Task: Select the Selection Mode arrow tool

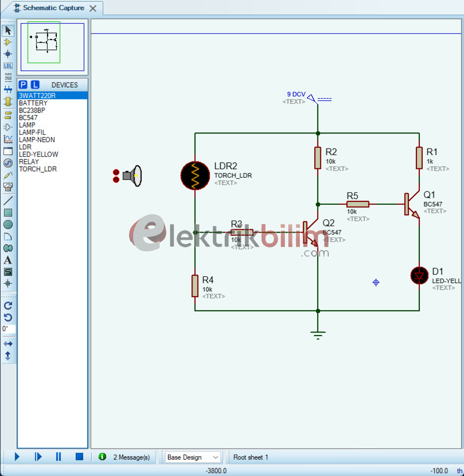Action: 8,30
